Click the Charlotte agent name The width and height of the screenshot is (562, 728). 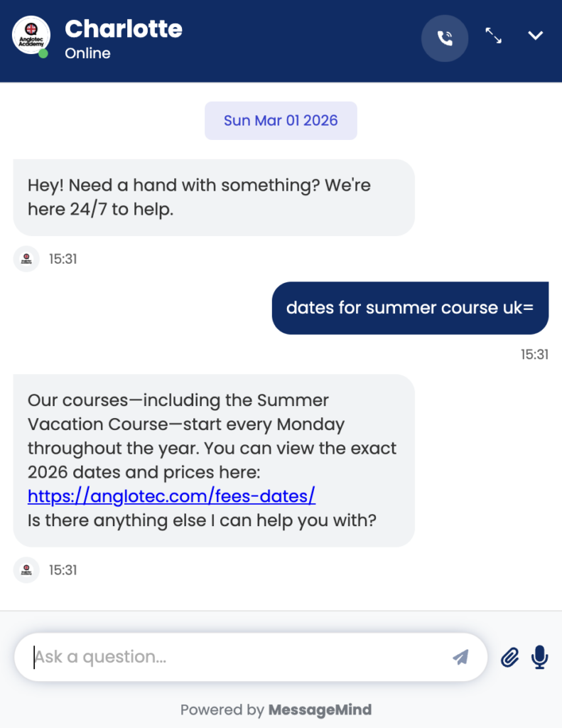[124, 28]
